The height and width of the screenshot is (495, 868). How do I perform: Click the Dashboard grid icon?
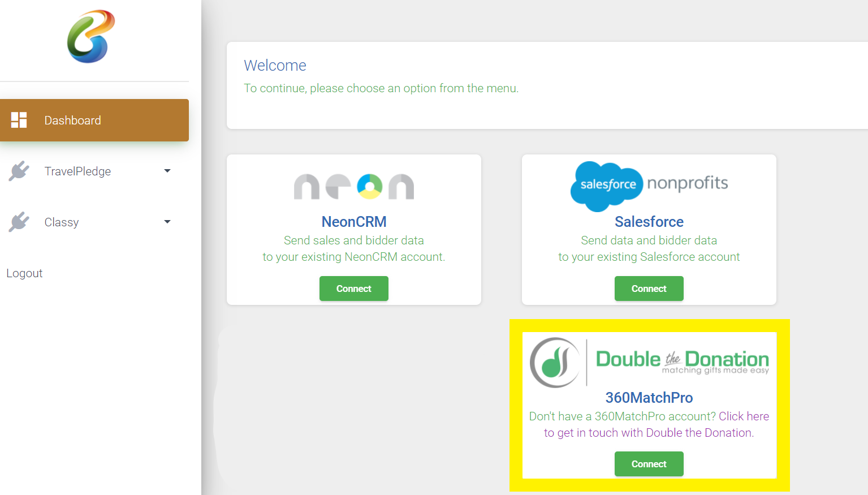pyautogui.click(x=19, y=120)
